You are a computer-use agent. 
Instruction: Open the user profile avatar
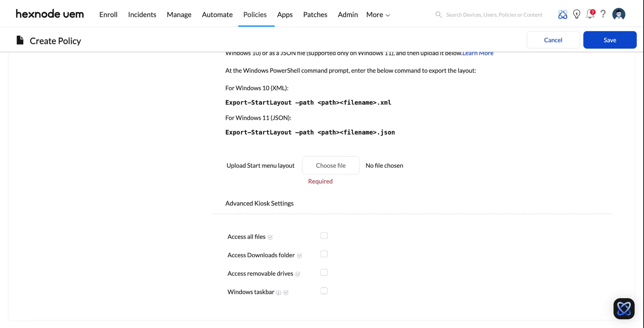point(619,14)
